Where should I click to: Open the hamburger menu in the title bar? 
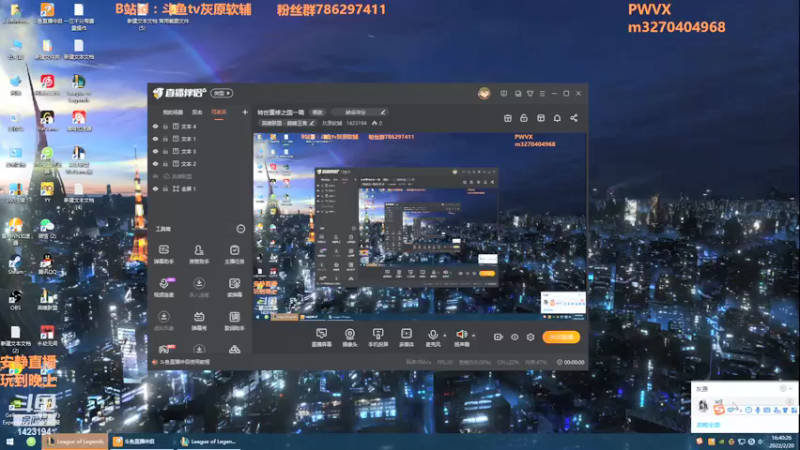tap(542, 94)
